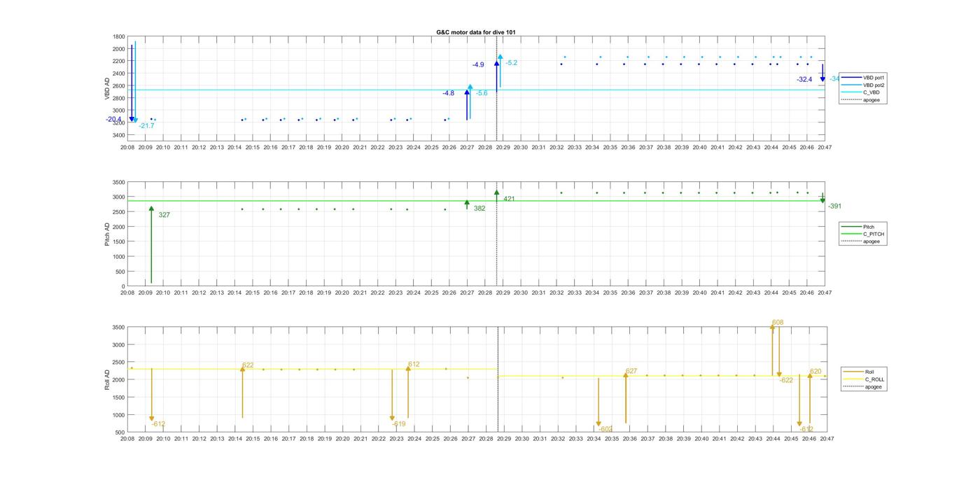The width and height of the screenshot is (980, 485).
Task: Select the "Pitch" legend entry
Action: pyautogui.click(x=857, y=227)
